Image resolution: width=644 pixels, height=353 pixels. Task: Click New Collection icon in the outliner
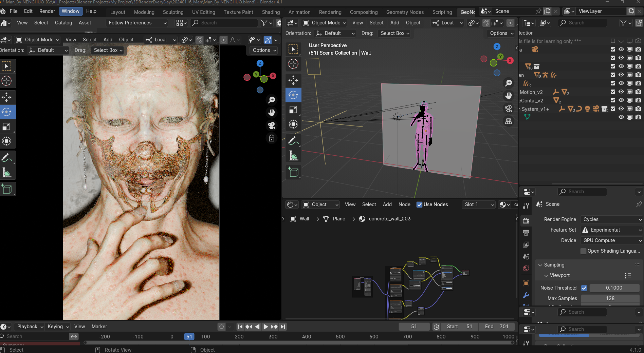click(x=639, y=23)
